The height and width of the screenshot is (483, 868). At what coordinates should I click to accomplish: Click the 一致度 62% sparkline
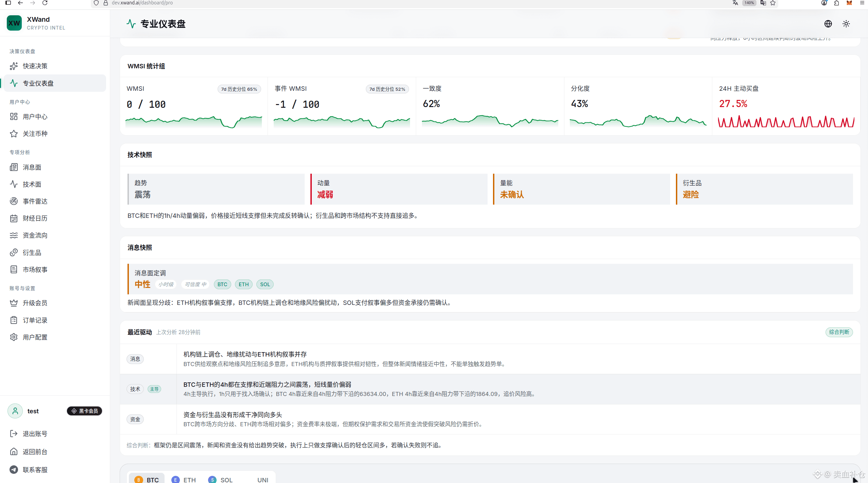[490, 121]
